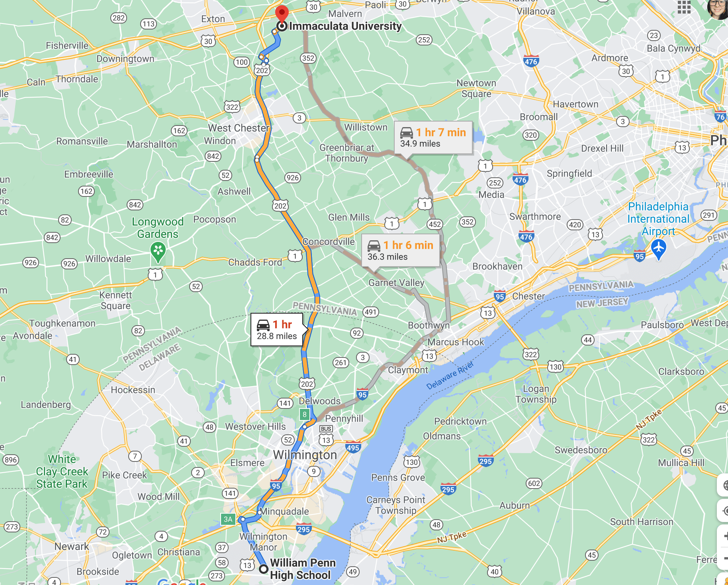Click the William Penn High School origin marker
Screen dimensions: 728x585
pyautogui.click(x=263, y=569)
